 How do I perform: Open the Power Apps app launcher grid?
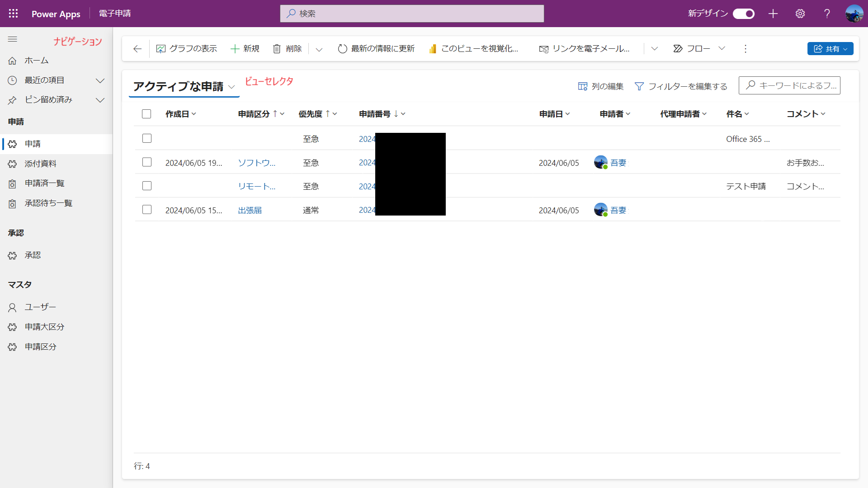point(13,14)
